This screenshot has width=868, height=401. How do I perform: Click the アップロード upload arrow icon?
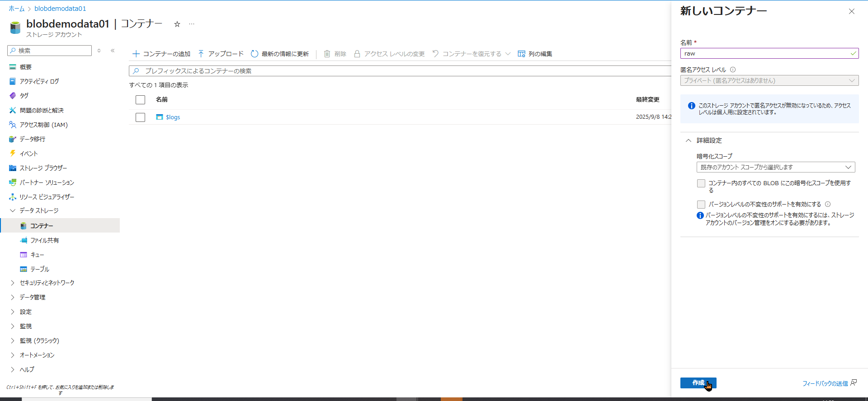[201, 54]
